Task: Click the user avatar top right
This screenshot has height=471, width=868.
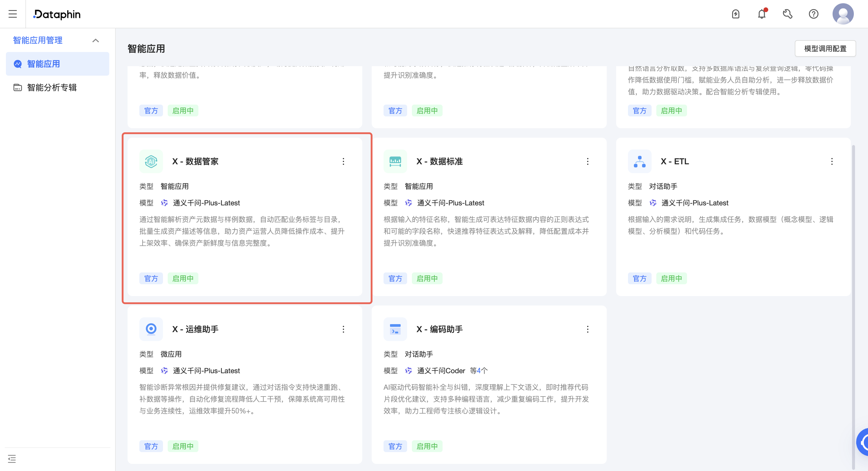Action: (x=843, y=14)
